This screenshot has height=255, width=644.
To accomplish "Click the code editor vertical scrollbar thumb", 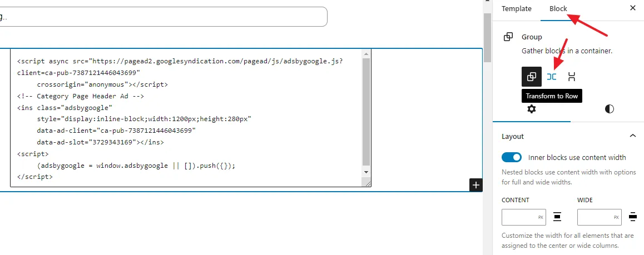I will (x=366, y=112).
